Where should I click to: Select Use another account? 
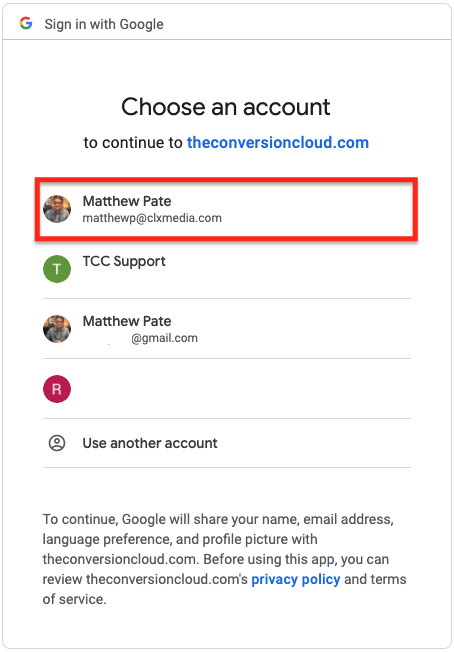click(x=150, y=443)
